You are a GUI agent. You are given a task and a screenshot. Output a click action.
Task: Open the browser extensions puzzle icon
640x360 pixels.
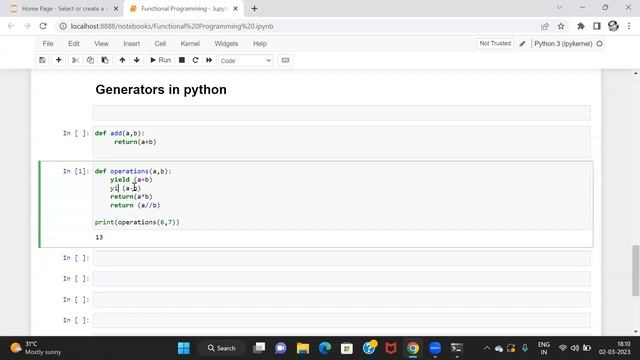(x=580, y=26)
